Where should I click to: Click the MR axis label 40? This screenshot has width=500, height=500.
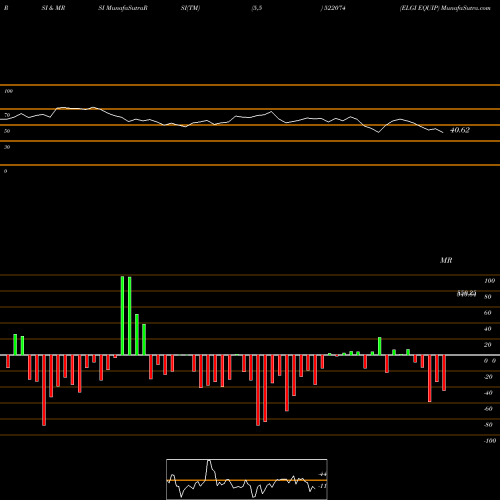[x=488, y=329]
